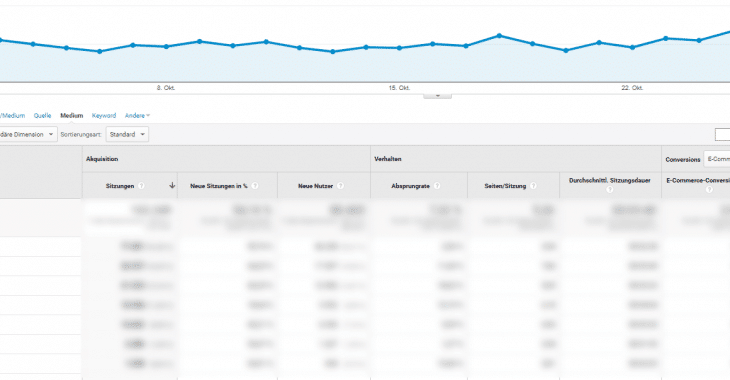Open help icon next to Neue Nutzer
This screenshot has width=730, height=380.
click(x=340, y=186)
